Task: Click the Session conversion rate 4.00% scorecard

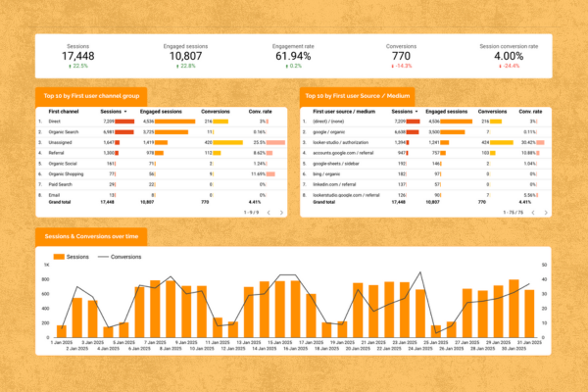Action: pyautogui.click(x=509, y=58)
